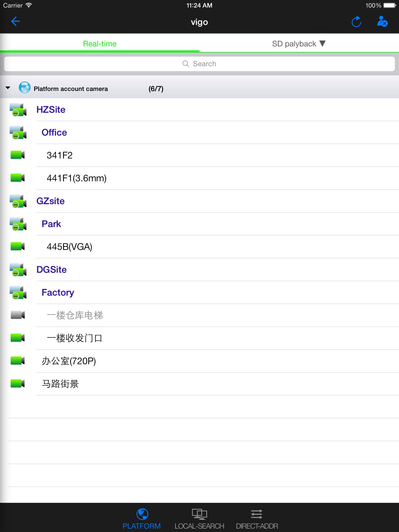Open the LOCAL-SEARCH tab label
The height and width of the screenshot is (532, 399).
point(199,526)
